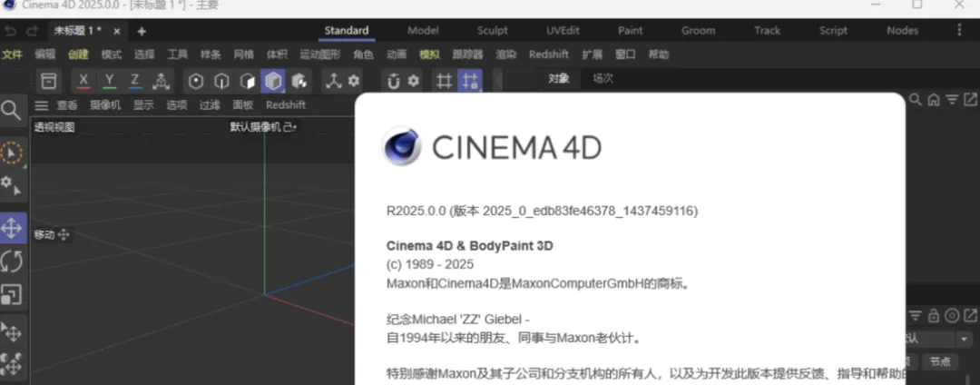This screenshot has width=980, height=385.
Task: Click the workplane grid icon
Action: click(x=444, y=81)
